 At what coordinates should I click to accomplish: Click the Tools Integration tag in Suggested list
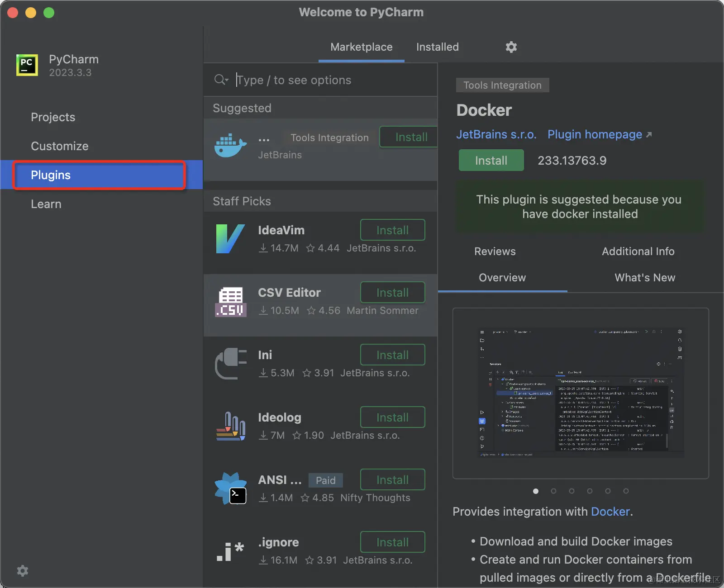(x=329, y=138)
